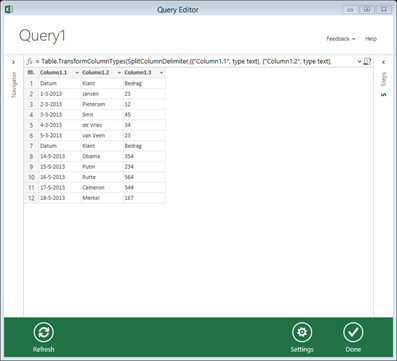Image resolution: width=397 pixels, height=361 pixels.
Task: Select row number 7
Action: 31,146
